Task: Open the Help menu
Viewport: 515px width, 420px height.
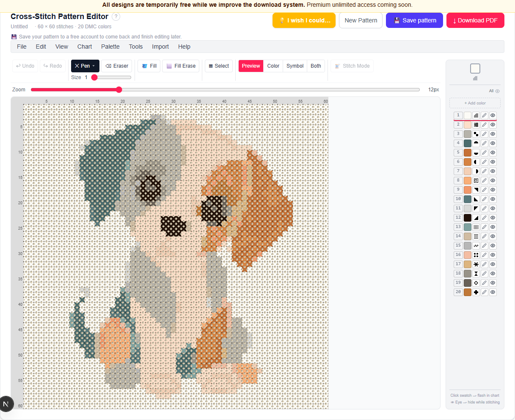Action: click(x=184, y=47)
